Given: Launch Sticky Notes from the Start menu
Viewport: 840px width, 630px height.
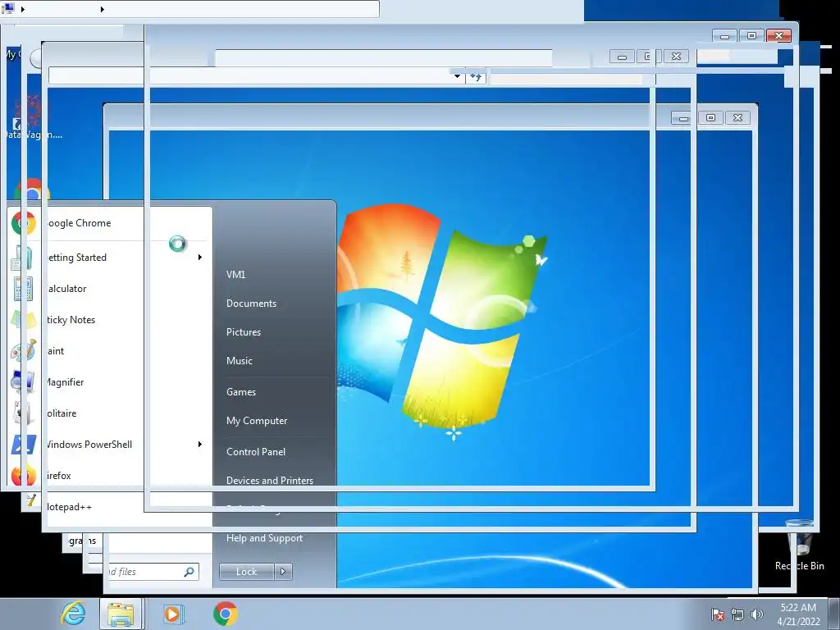Looking at the screenshot, I should [110, 320].
